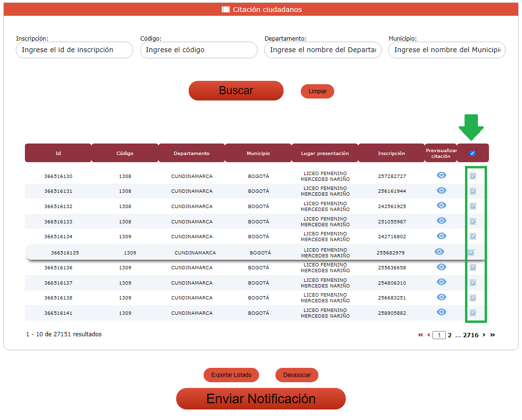Click the Exportar Listado button
The width and height of the screenshot is (522, 420).
(231, 375)
